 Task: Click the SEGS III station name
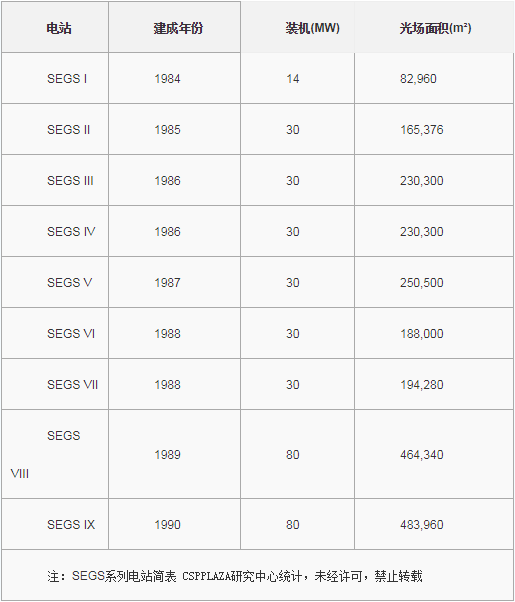(70, 181)
